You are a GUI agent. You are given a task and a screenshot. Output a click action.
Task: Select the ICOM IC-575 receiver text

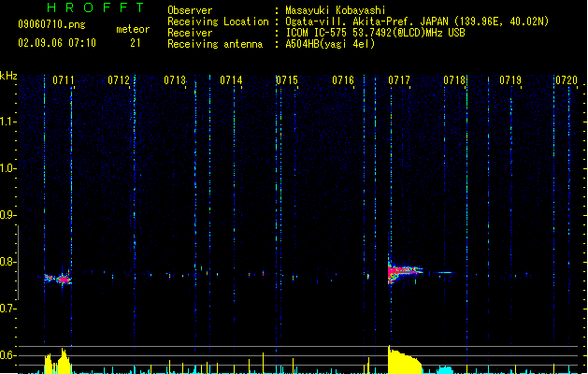pos(375,33)
